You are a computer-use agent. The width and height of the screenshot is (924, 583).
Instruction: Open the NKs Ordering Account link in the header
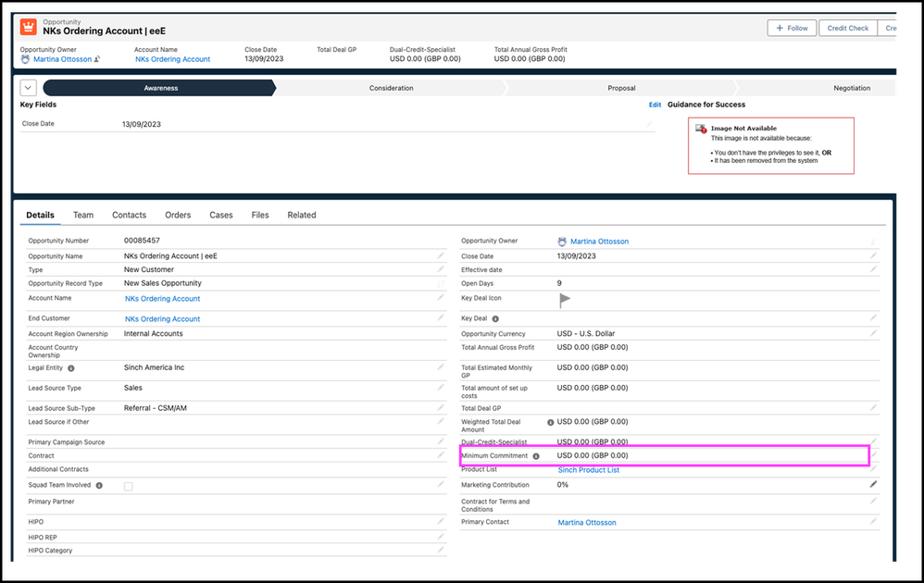[x=172, y=59]
